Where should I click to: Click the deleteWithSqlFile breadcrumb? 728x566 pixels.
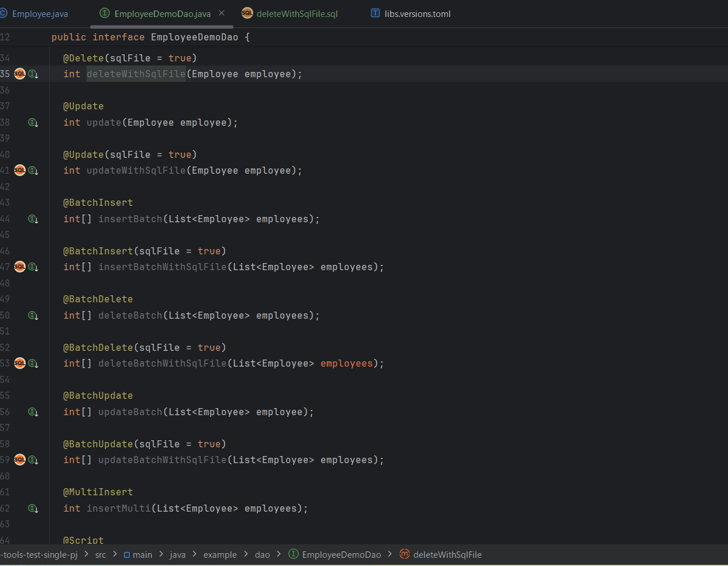(441, 555)
